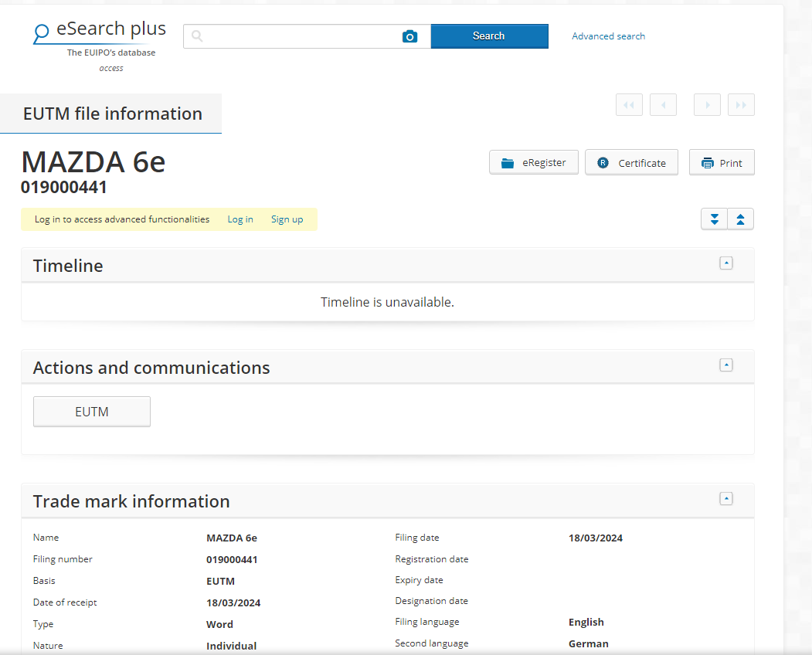
Task: Expand all sections double-down arrow
Action: pyautogui.click(x=714, y=219)
